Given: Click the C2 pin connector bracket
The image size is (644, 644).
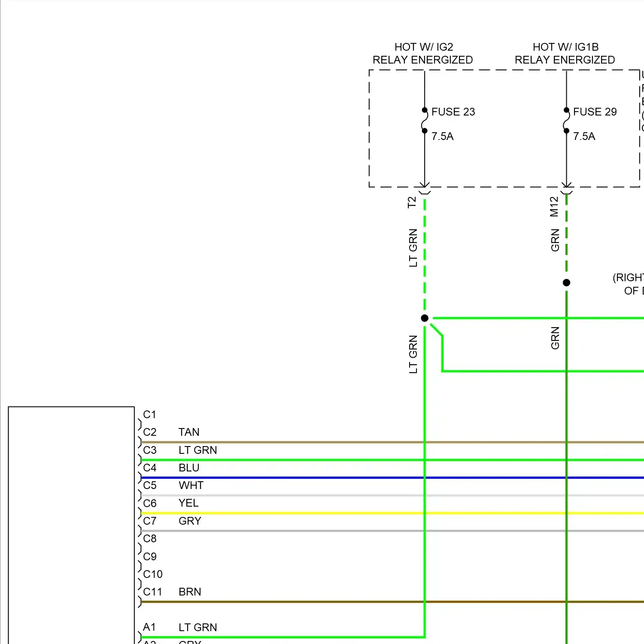Looking at the screenshot, I should (140, 441).
